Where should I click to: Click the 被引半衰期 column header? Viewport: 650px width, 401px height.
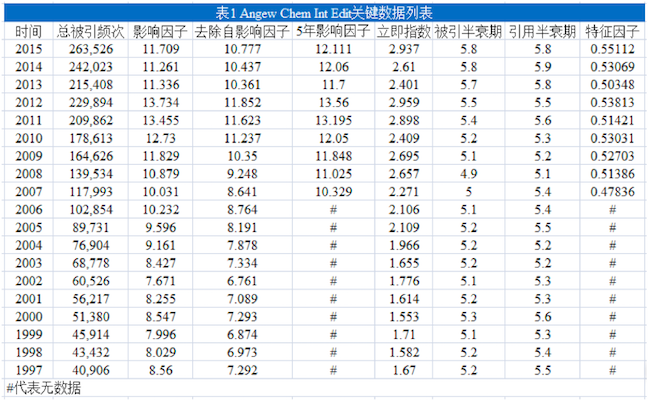tap(468, 31)
